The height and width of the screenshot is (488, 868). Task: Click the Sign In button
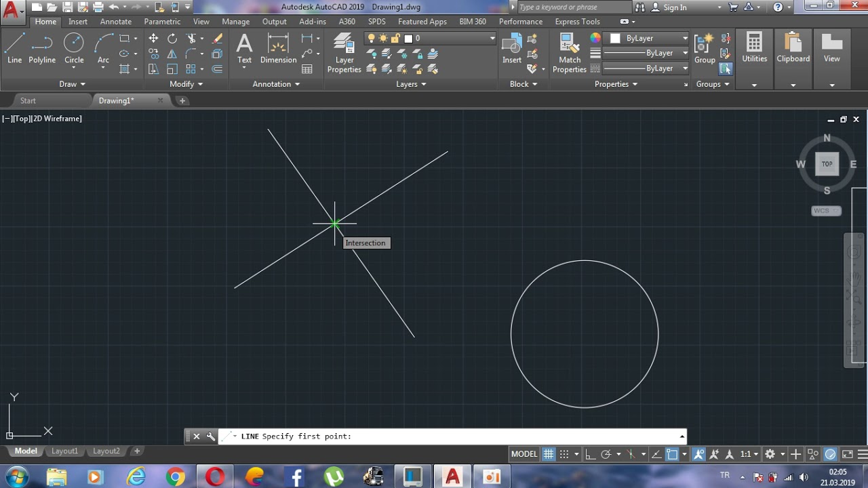(x=669, y=7)
